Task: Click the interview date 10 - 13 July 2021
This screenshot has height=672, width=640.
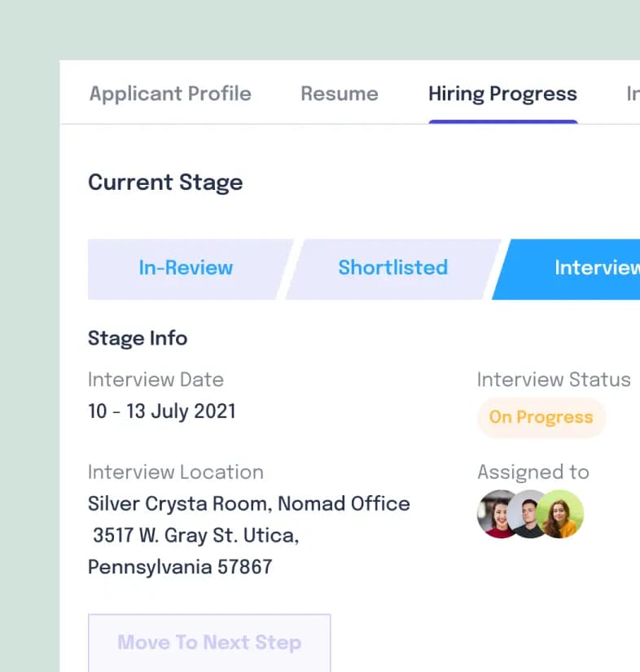Action: [162, 411]
